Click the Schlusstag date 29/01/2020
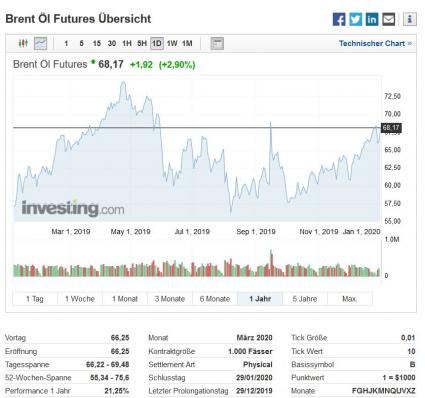This screenshot has height=398, width=425. 254,378
